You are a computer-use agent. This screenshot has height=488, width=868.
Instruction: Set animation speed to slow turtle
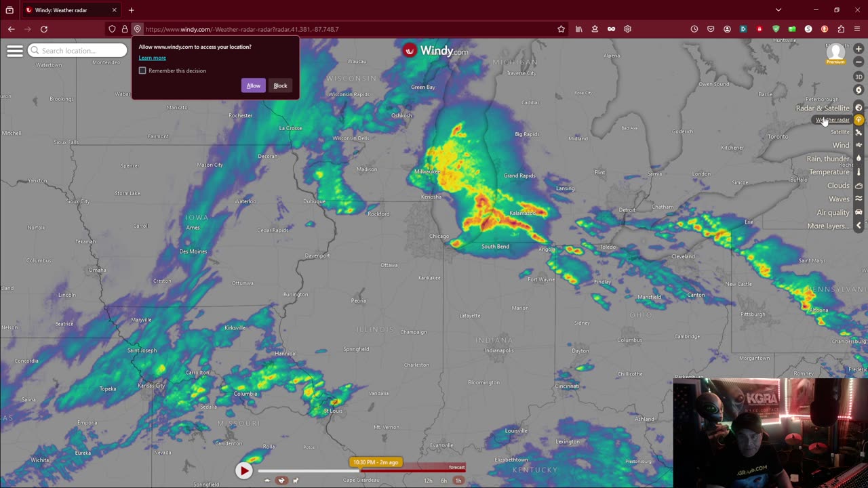[267, 481]
